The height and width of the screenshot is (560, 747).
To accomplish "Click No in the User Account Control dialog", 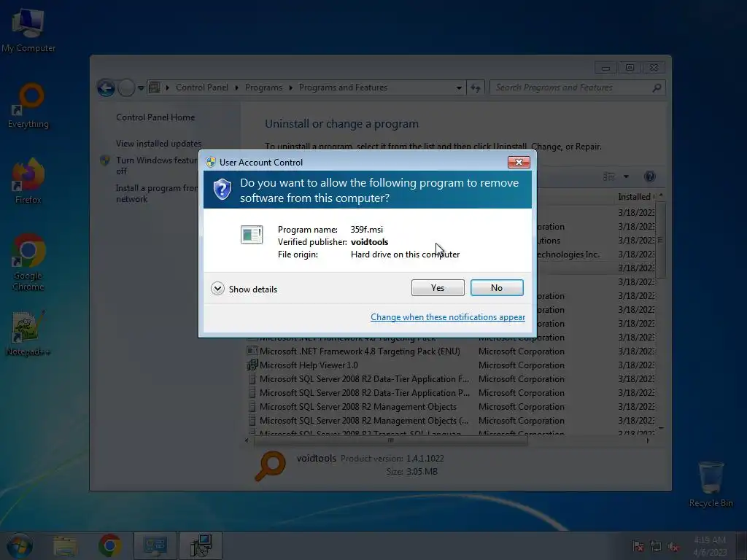I will tap(496, 287).
